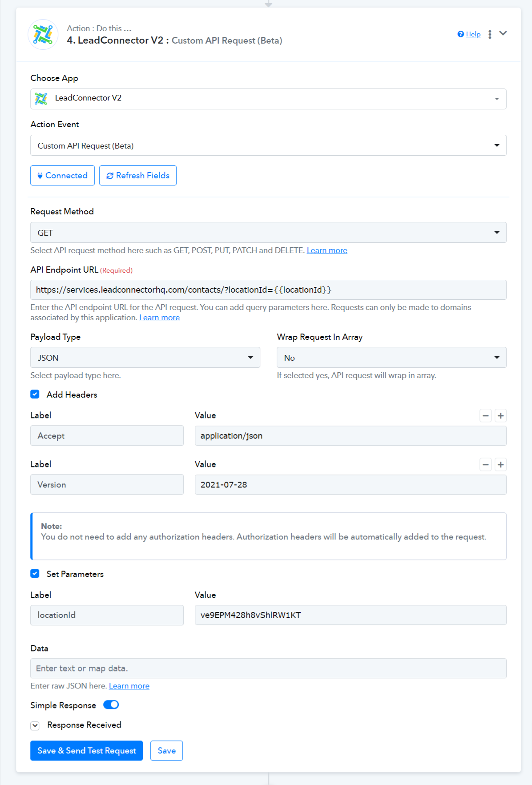Toggle the Simple Response switch
The height and width of the screenshot is (785, 532).
pyautogui.click(x=111, y=704)
